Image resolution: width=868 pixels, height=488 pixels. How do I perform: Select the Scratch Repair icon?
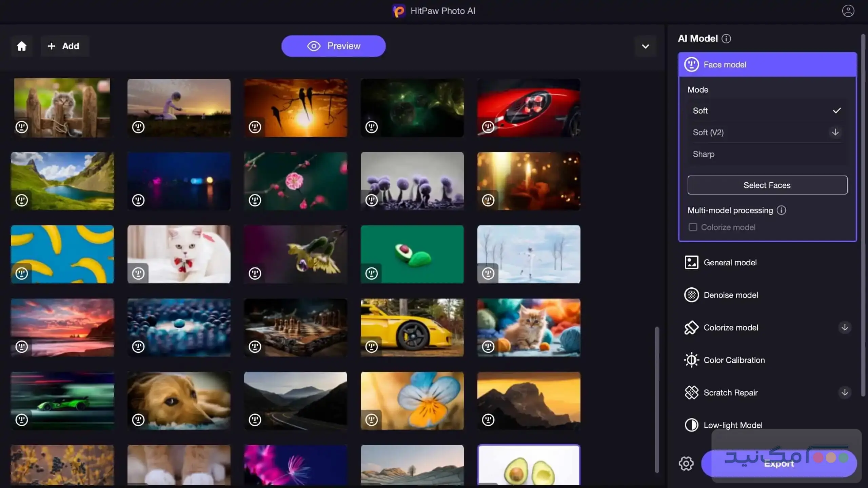[x=692, y=392]
